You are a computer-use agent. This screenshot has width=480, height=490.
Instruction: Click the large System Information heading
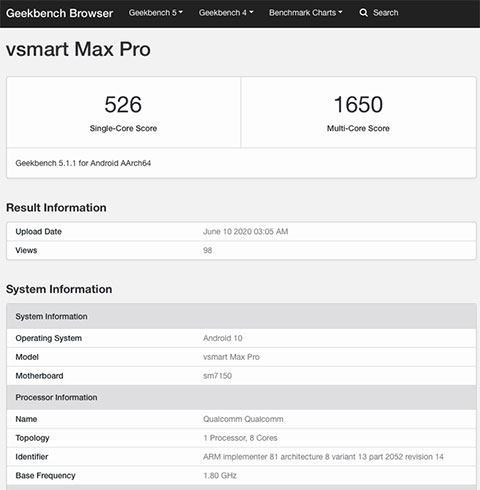coord(59,289)
